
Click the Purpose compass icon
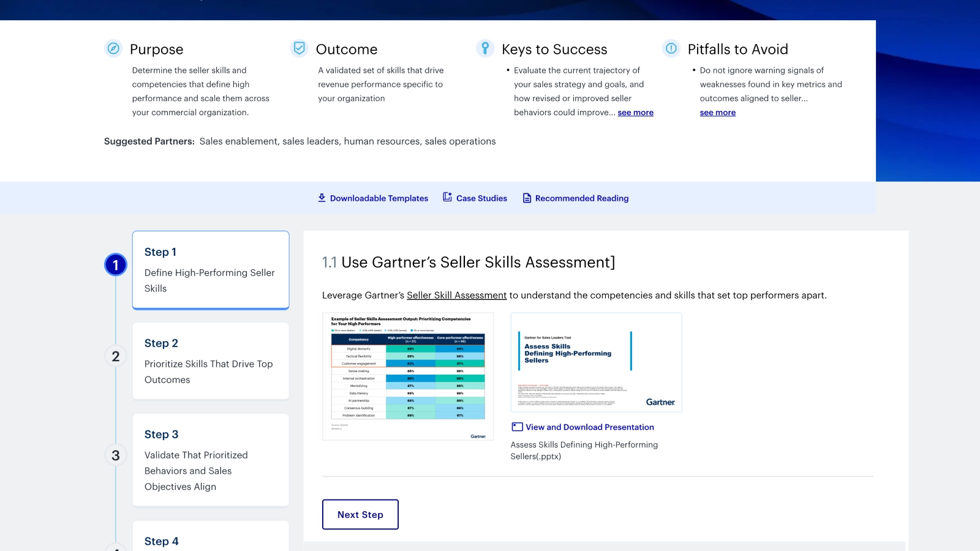click(113, 48)
